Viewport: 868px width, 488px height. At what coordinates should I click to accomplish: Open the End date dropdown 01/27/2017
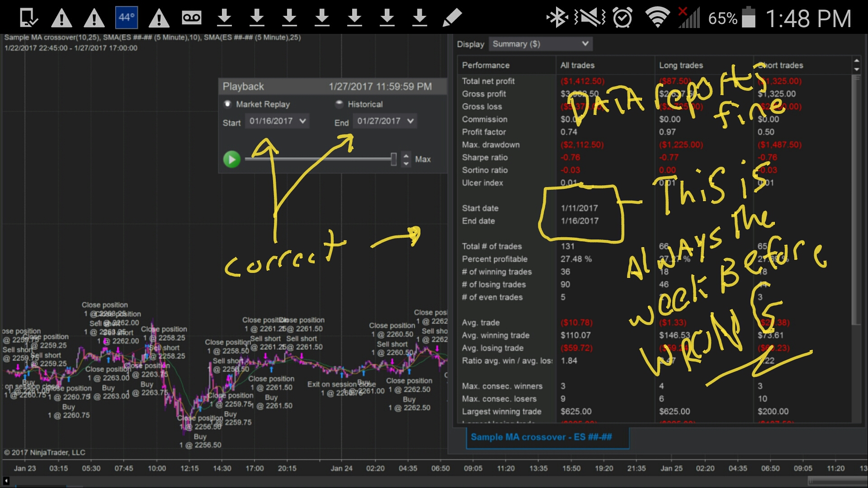point(385,121)
